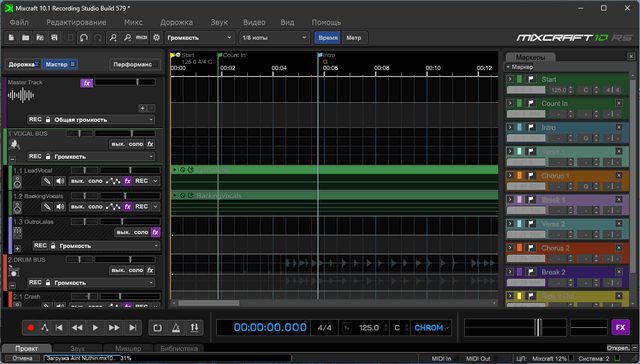The width and height of the screenshot is (640, 364).
Task: Open the Громкость dropdown in the toolbar
Action: [200, 38]
